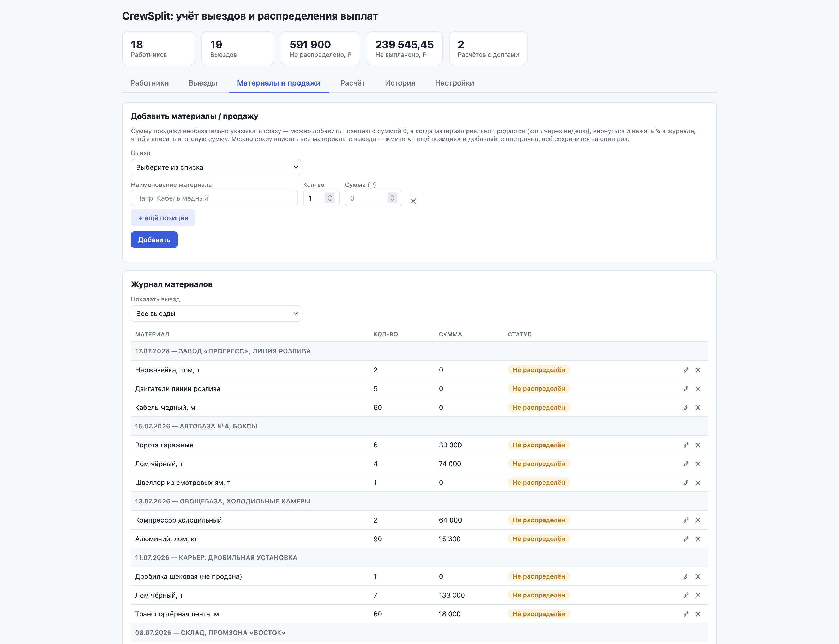Click Не распределён badge for Ворота гаражные
Image resolution: width=839 pixels, height=644 pixels.
point(539,445)
